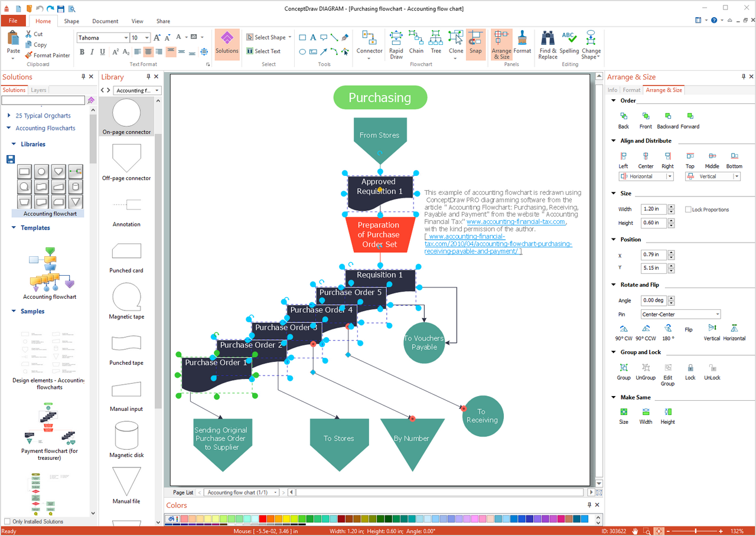Click Select Text button

[x=263, y=51]
